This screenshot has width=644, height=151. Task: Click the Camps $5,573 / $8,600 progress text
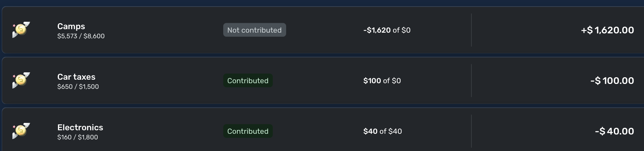coord(81,36)
